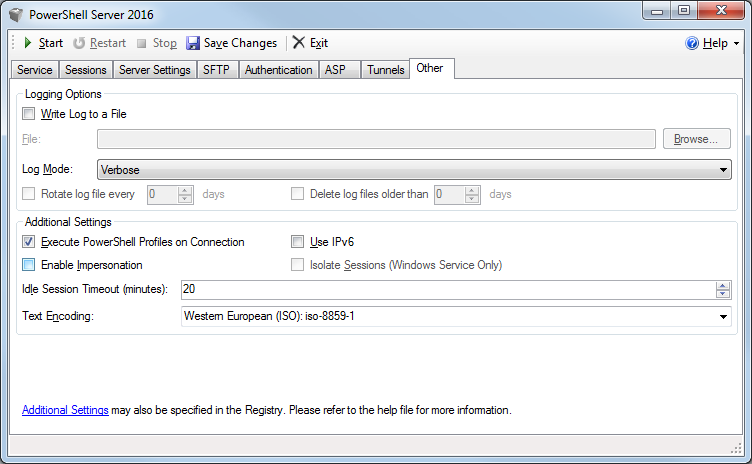This screenshot has height=464, width=752.
Task: Open the Server Settings tab
Action: point(154,70)
